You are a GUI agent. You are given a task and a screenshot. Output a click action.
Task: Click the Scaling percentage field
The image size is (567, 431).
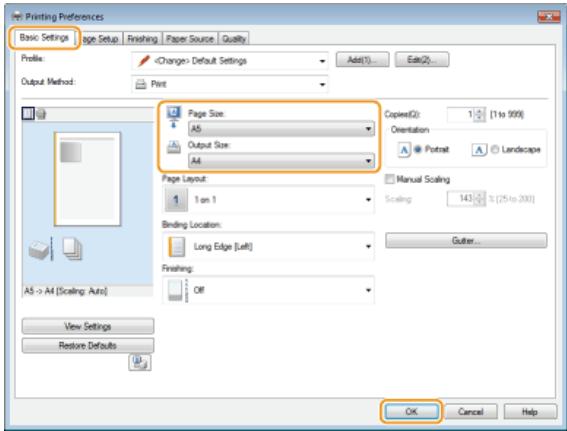[460, 199]
